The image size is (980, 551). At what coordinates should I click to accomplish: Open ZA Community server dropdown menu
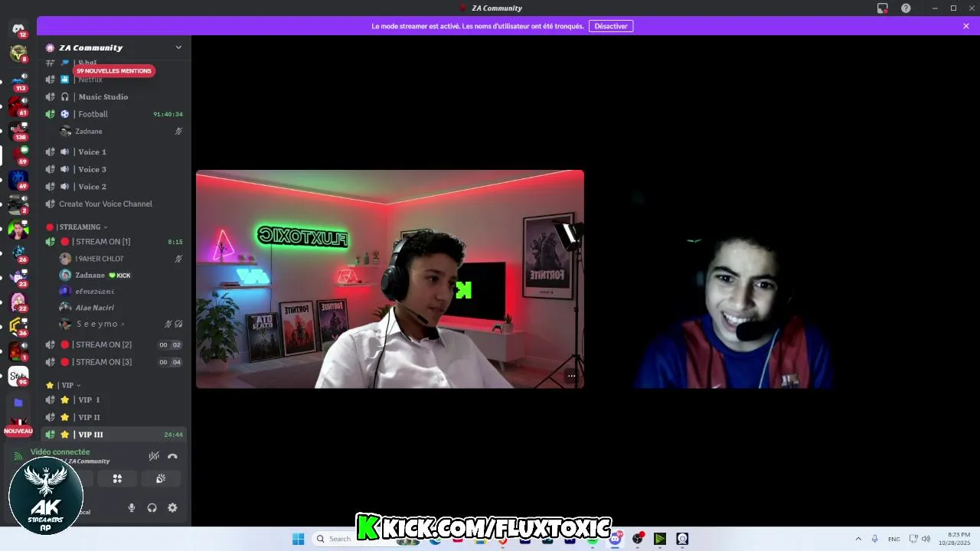(x=178, y=47)
